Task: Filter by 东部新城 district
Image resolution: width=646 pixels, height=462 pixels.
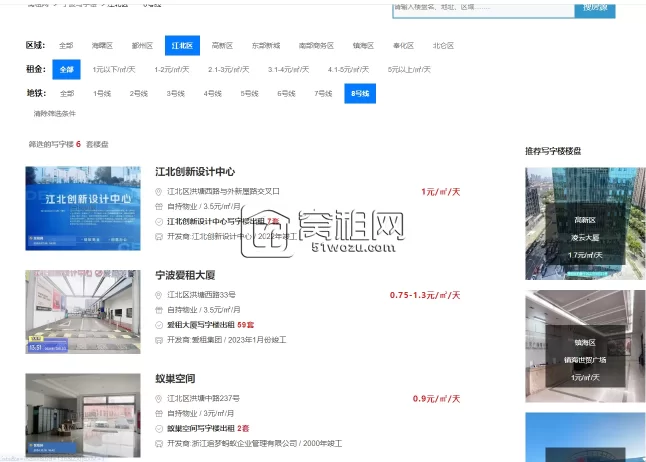Action: 266,46
